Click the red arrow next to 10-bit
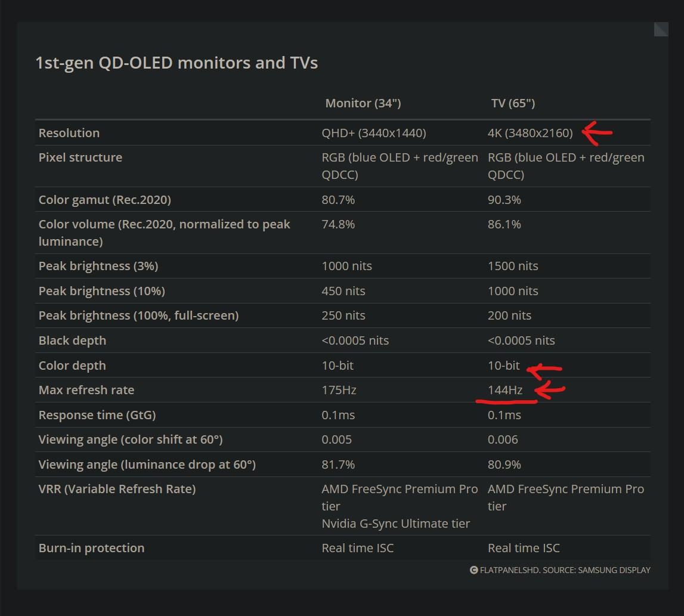The width and height of the screenshot is (684, 616). pos(546,371)
